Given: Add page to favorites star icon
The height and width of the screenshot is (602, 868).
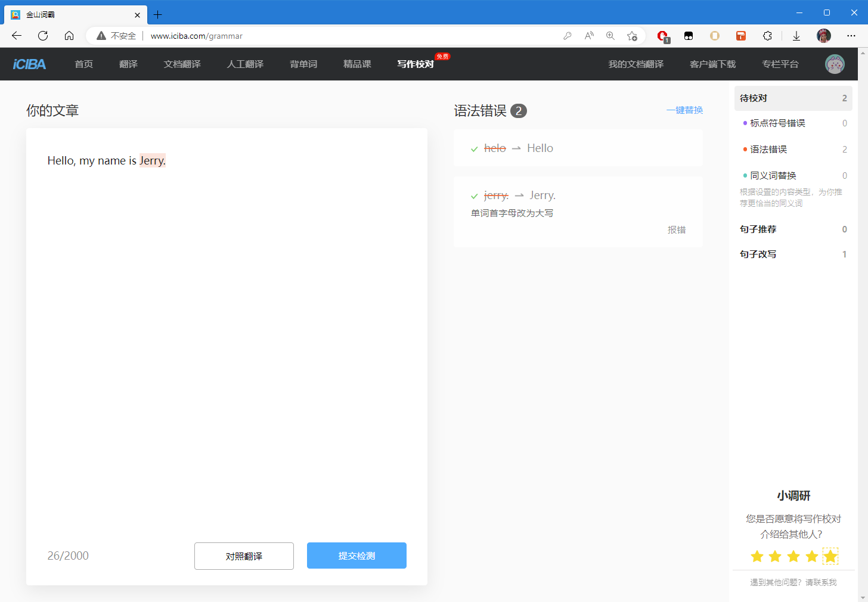Looking at the screenshot, I should tap(632, 36).
